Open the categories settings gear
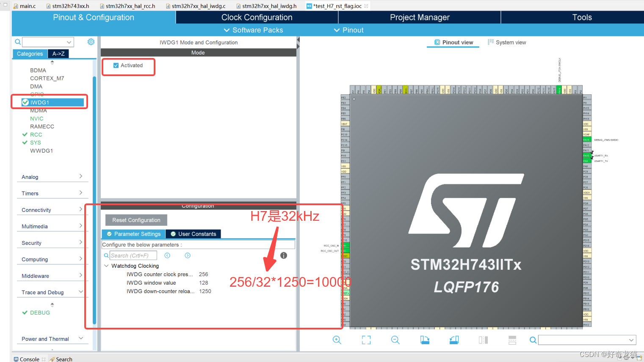This screenshot has height=362, width=644. coord(91,42)
